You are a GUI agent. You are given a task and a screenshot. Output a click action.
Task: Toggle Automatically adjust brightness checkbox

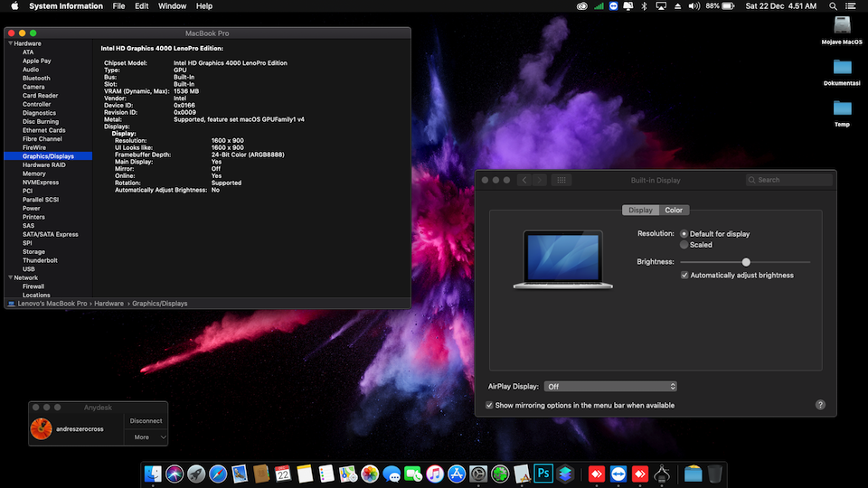tap(684, 275)
